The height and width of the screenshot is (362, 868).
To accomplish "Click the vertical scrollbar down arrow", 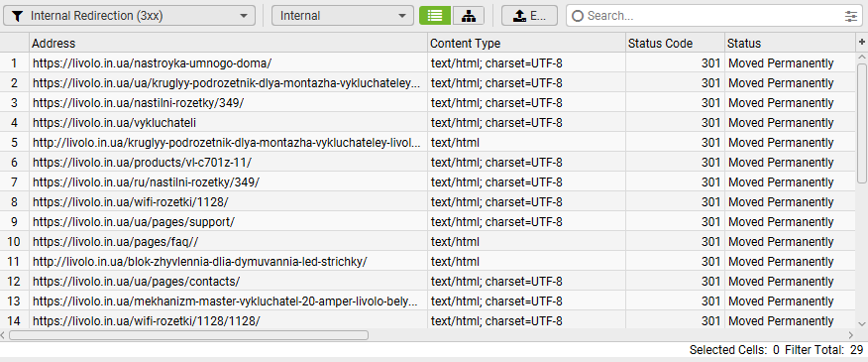I will (862, 323).
